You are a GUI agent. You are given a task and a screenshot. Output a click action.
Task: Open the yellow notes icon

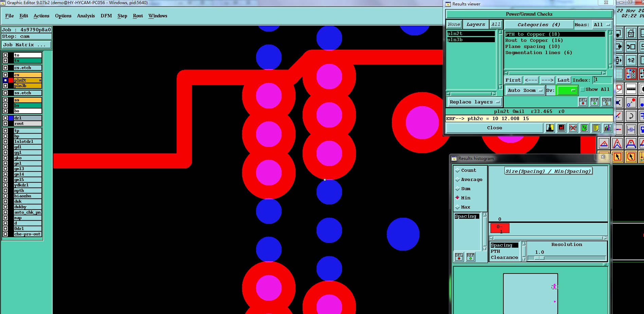point(596,128)
